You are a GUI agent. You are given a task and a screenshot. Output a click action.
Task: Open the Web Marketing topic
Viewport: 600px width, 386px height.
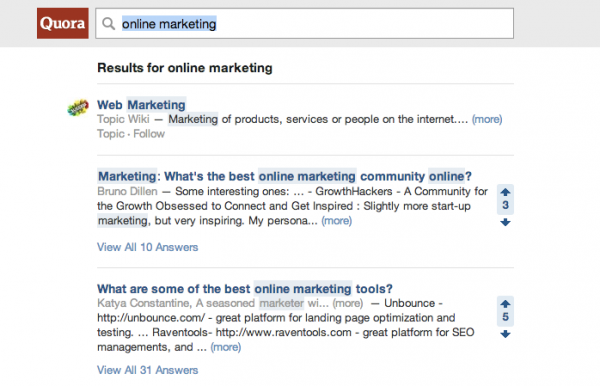click(141, 104)
